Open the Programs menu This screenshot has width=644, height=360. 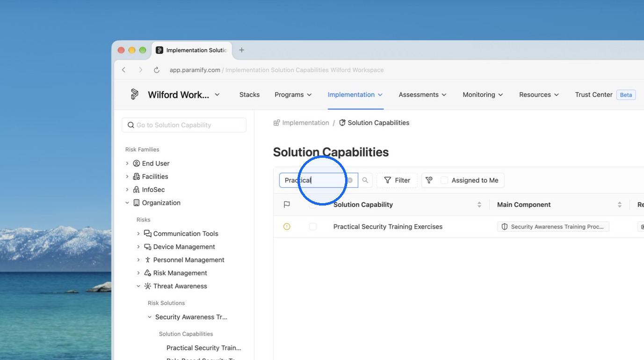click(x=293, y=95)
